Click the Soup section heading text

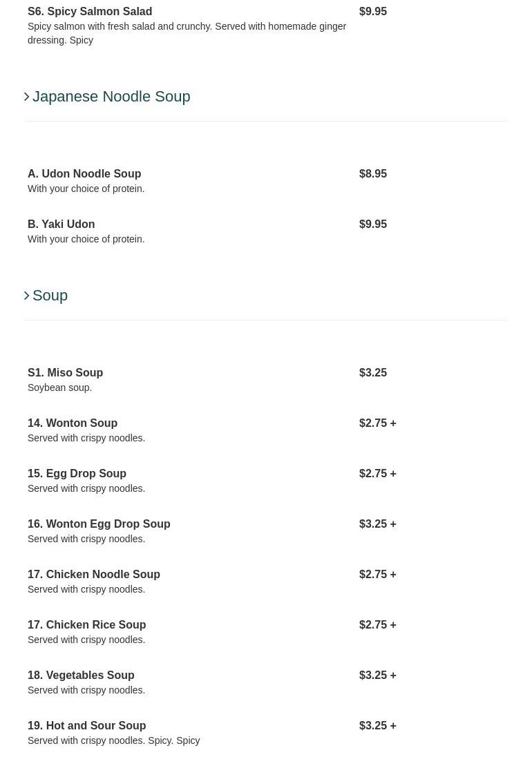coord(50,296)
